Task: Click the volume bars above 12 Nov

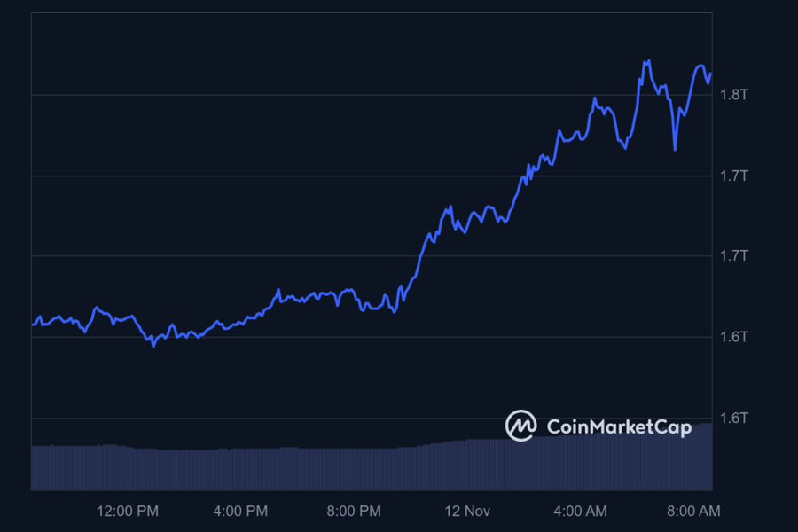Action: tap(467, 464)
